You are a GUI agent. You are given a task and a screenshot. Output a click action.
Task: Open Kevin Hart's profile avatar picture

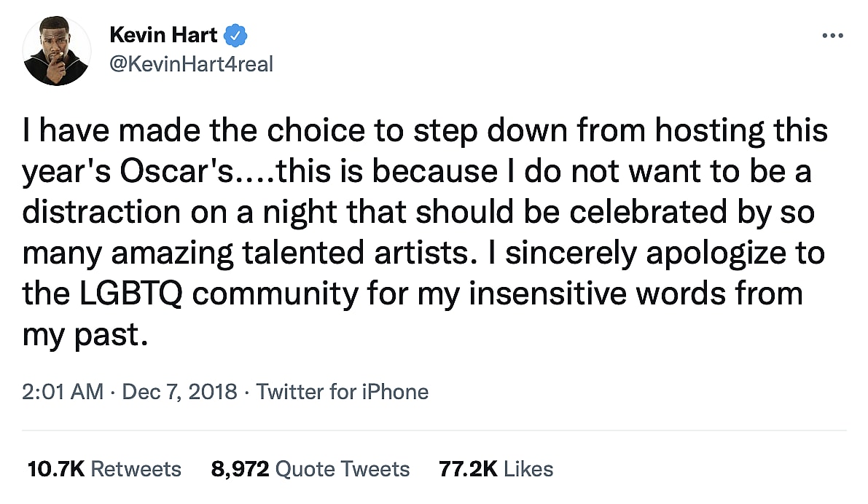(x=57, y=51)
